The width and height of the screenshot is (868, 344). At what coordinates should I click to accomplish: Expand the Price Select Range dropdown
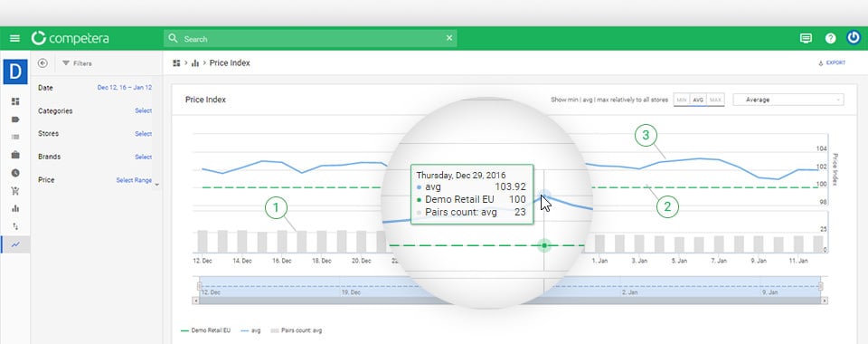tap(137, 180)
